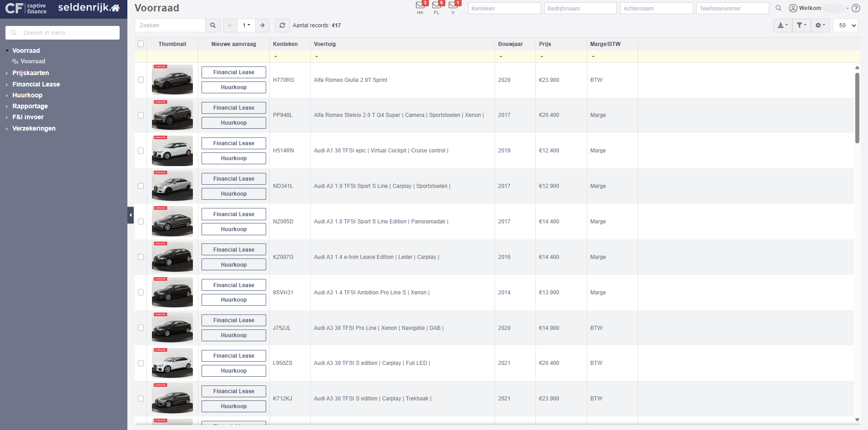Screen dimensions: 868x430
Task: Focus the Kenteken search field
Action: [504, 8]
